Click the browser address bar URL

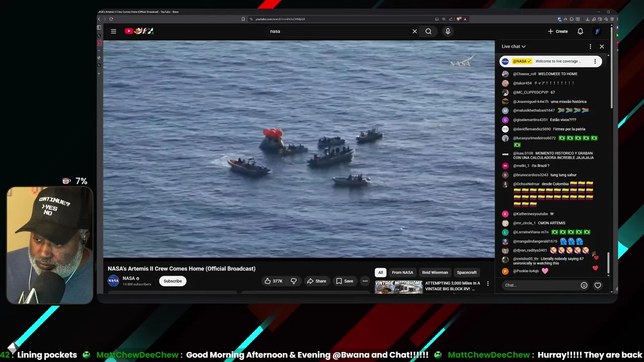pos(280,19)
